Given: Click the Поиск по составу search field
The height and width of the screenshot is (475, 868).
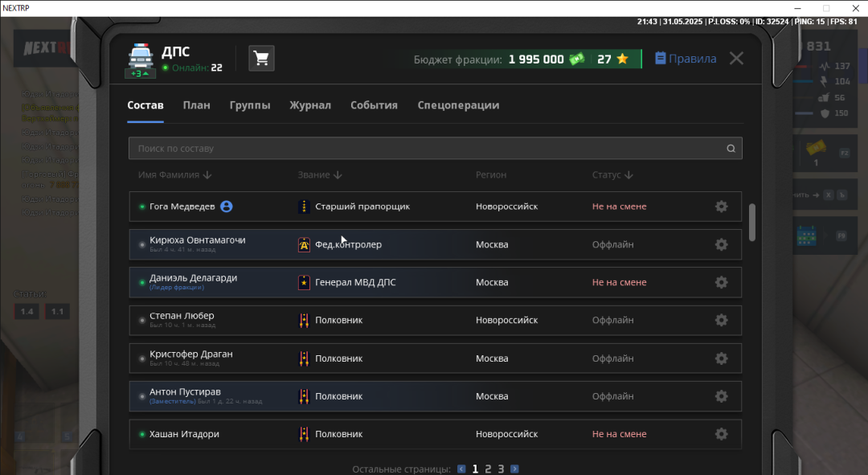Looking at the screenshot, I should pos(426,149).
